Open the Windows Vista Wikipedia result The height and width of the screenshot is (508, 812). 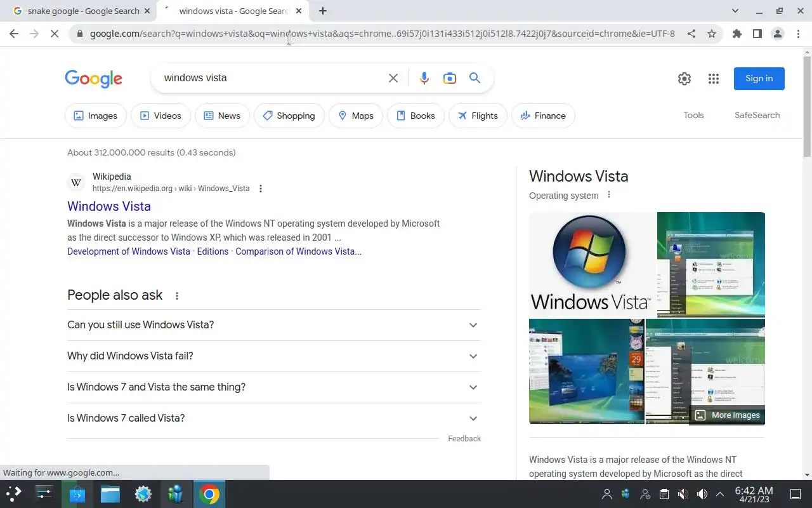pyautogui.click(x=109, y=206)
